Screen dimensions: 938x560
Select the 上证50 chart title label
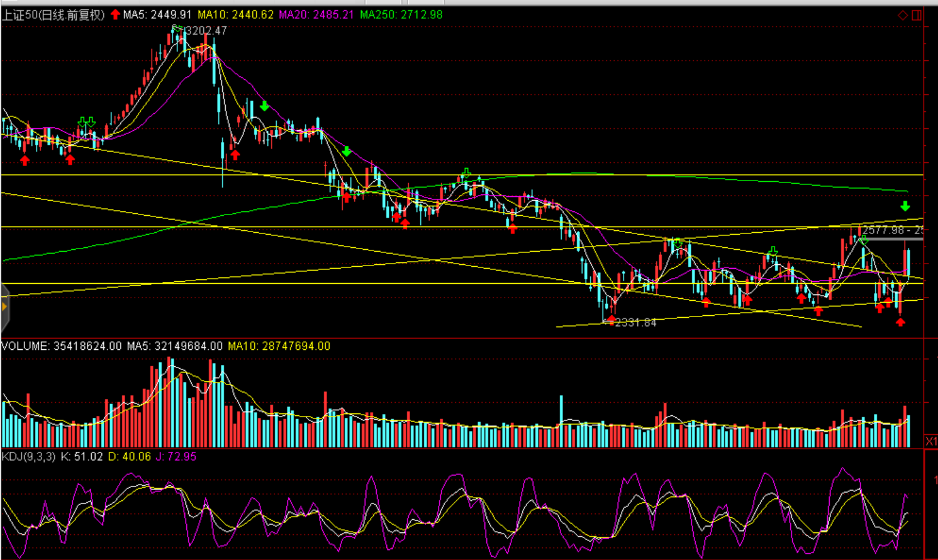pos(53,14)
